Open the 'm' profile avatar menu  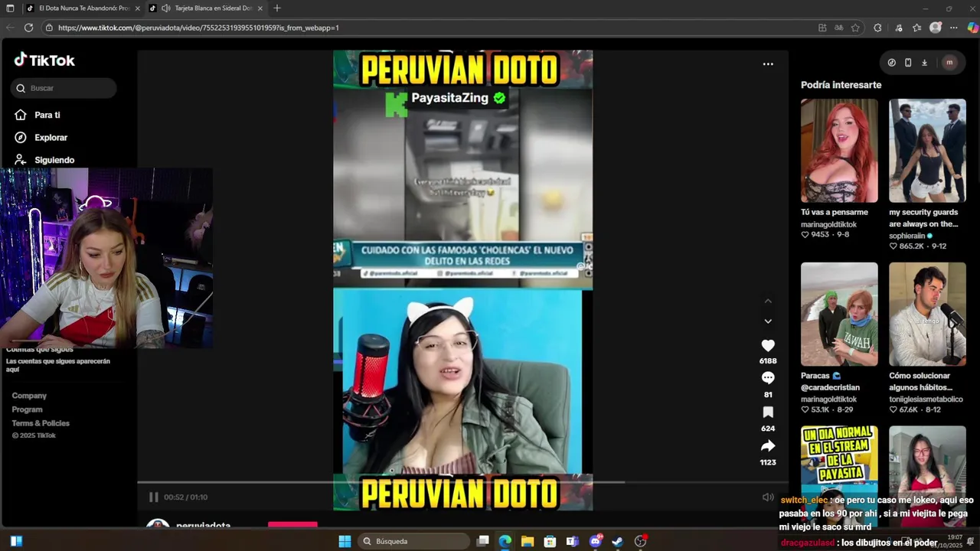[949, 63]
